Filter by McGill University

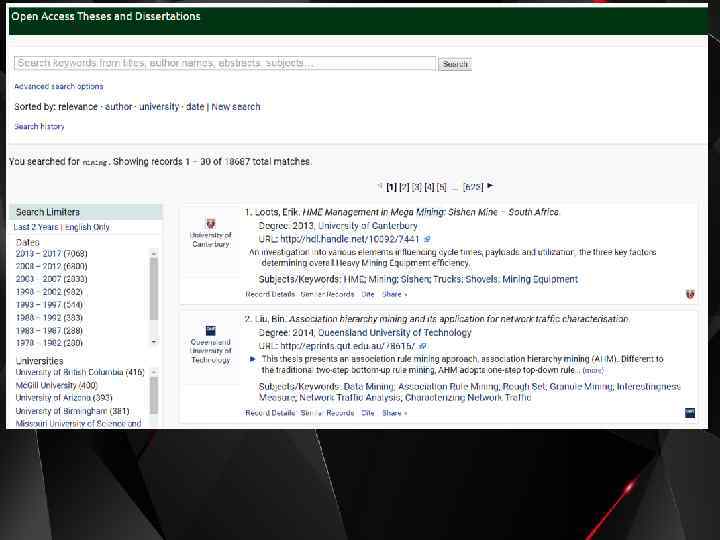[x=56, y=385]
